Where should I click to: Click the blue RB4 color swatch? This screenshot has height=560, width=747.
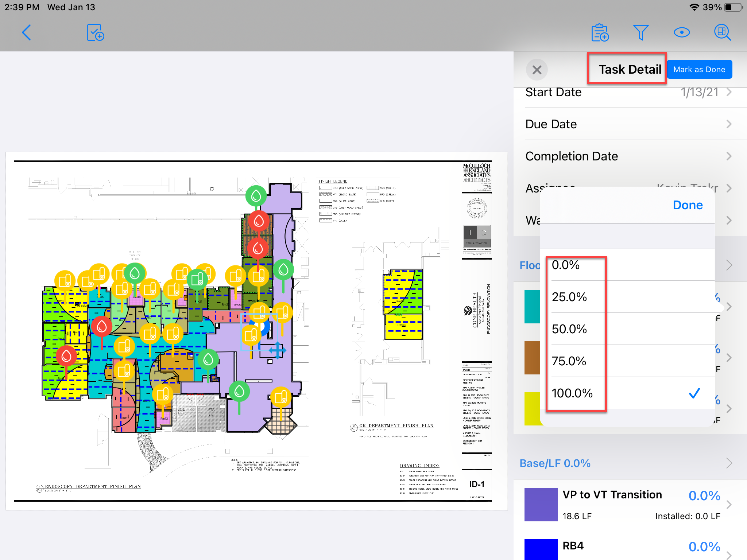pyautogui.click(x=541, y=549)
